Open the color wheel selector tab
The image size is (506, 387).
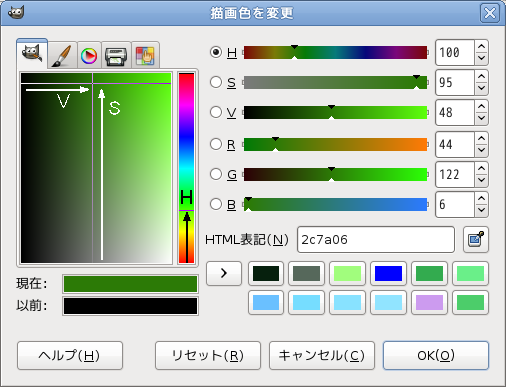tap(89, 55)
